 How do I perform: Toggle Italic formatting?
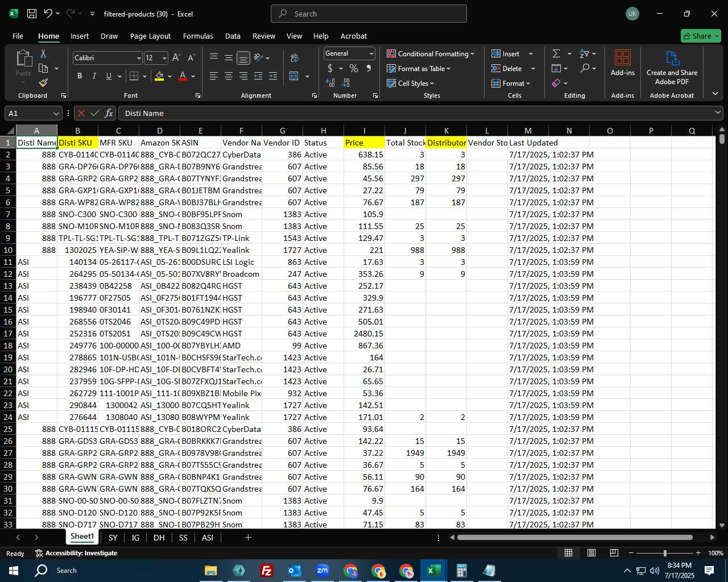[94, 76]
